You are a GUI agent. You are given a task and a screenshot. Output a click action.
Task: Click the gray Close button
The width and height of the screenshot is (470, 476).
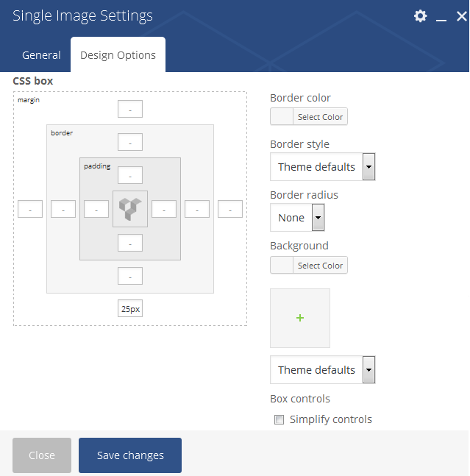click(42, 455)
